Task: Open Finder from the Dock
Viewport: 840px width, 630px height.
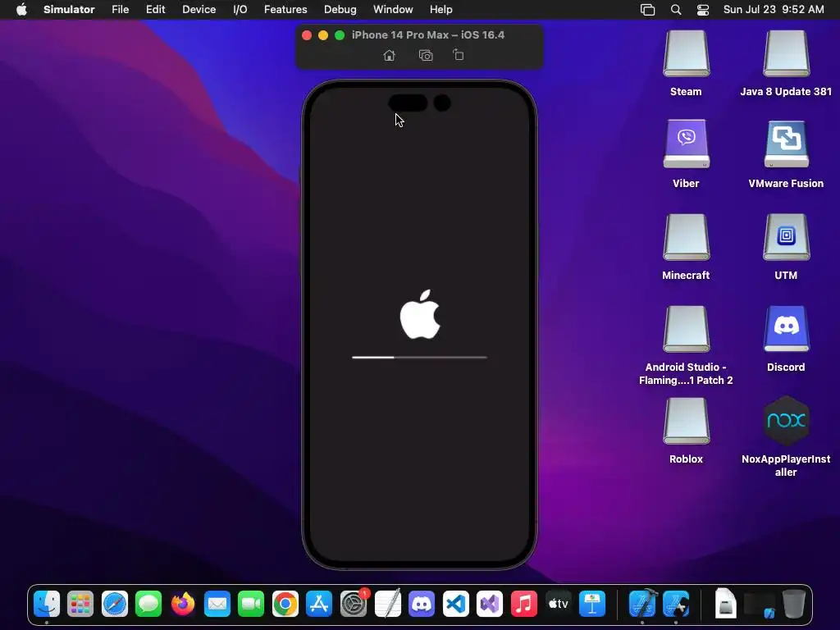Action: click(x=47, y=604)
